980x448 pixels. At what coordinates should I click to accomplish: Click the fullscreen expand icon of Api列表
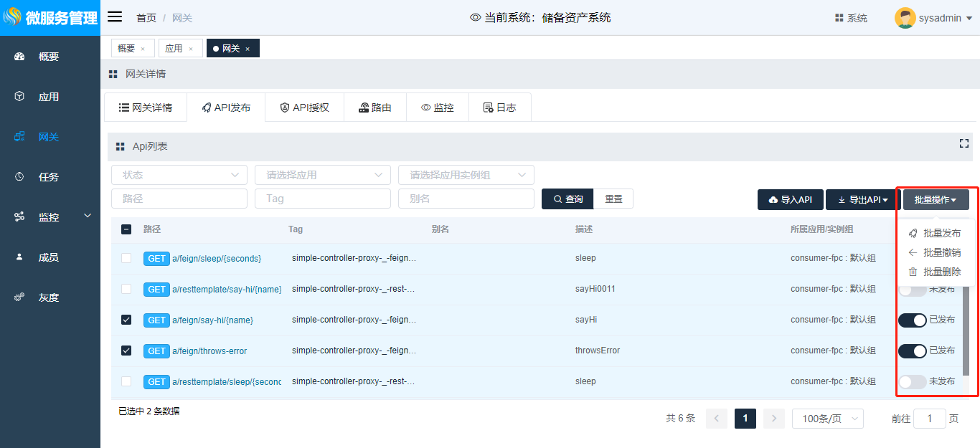pyautogui.click(x=964, y=144)
